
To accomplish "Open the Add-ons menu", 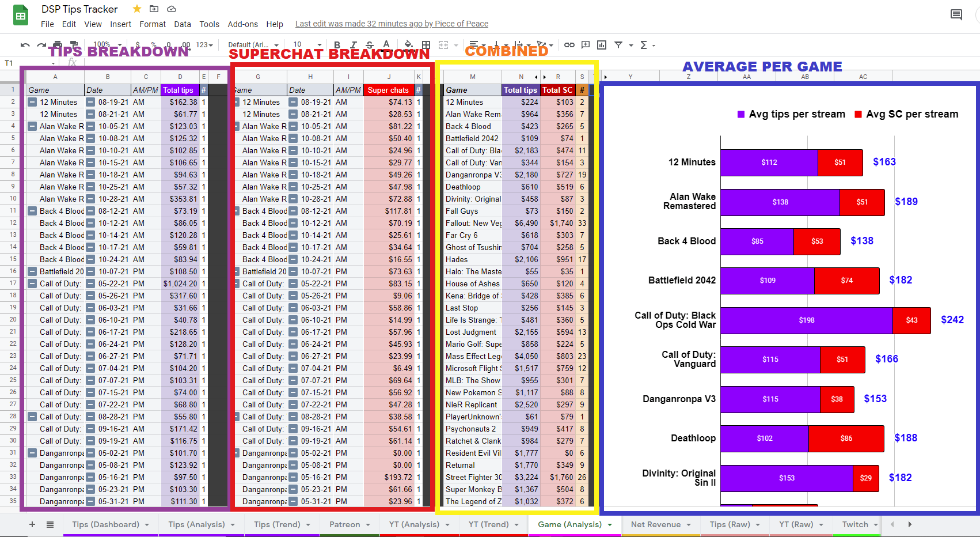I will point(242,24).
